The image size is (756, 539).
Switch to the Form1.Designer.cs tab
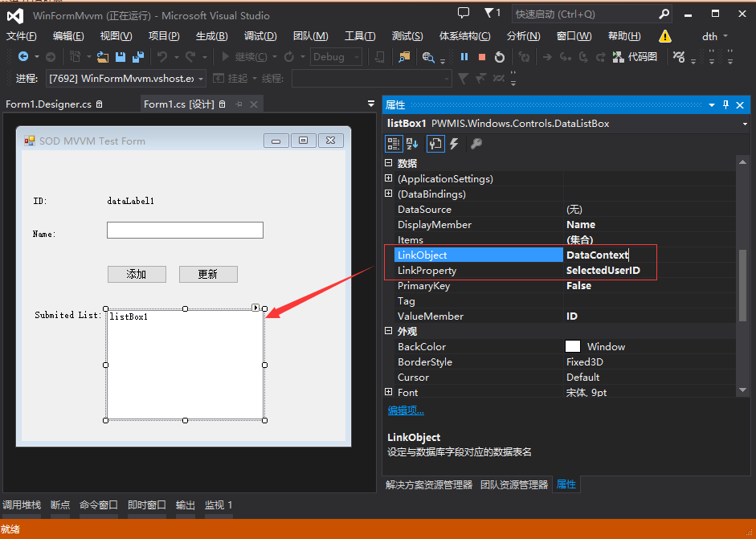coord(48,104)
